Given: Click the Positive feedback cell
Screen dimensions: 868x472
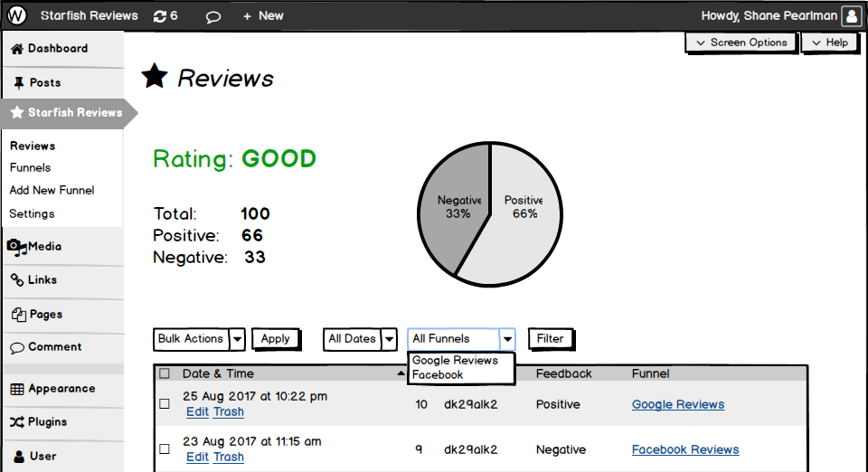Looking at the screenshot, I should (558, 404).
